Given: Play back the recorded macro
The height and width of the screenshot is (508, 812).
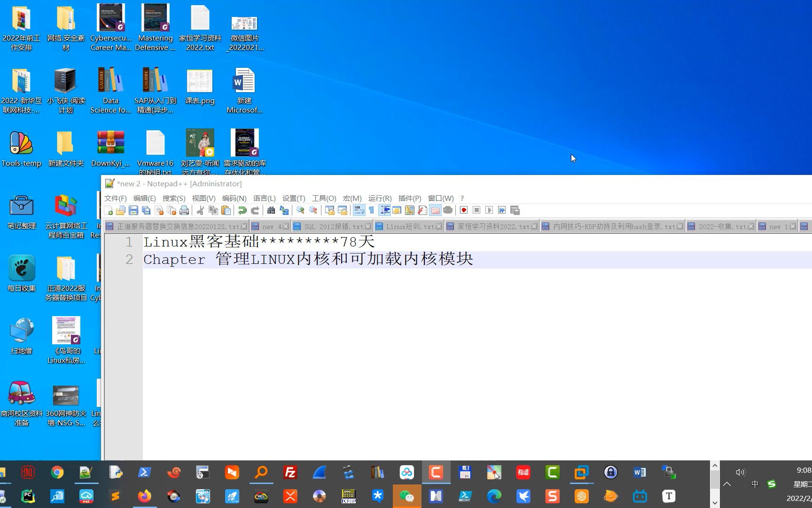Looking at the screenshot, I should click(489, 210).
